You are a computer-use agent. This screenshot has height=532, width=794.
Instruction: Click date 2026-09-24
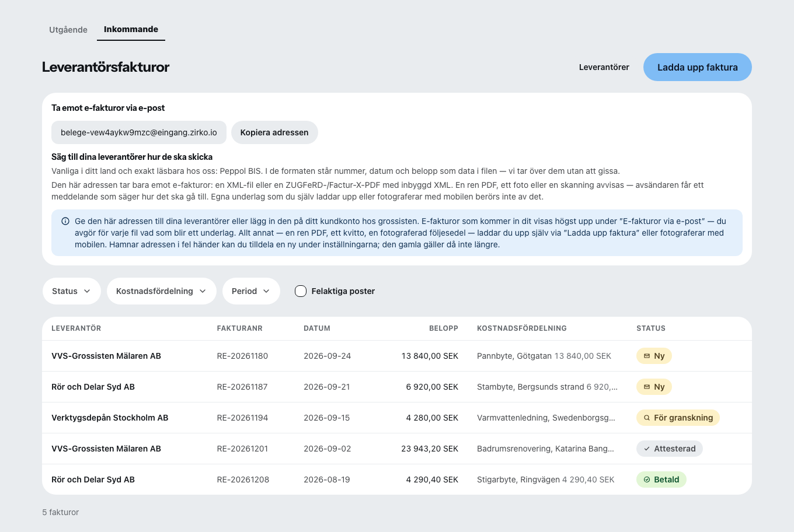coord(327,356)
